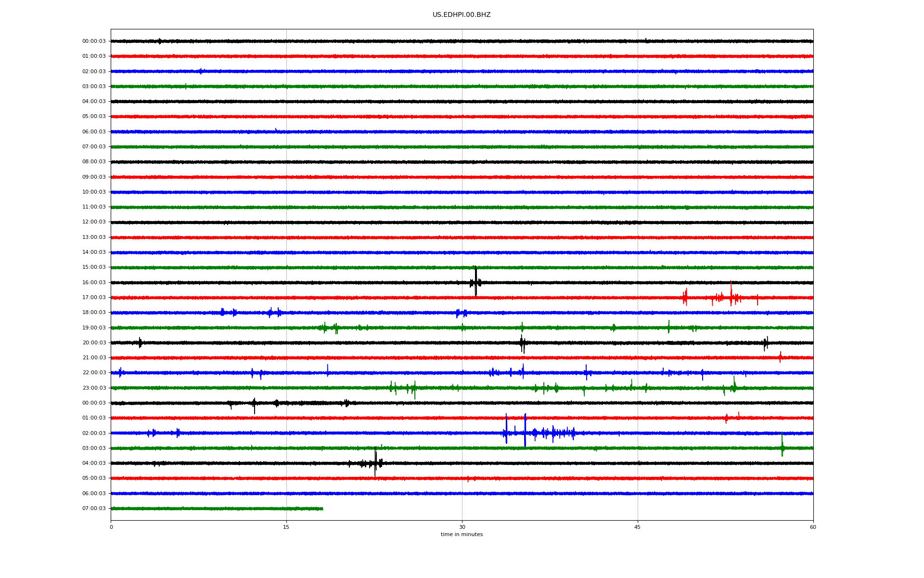Click the green spike near 48 minutes on 19:00:03 trace
924x578 pixels.
pos(668,327)
